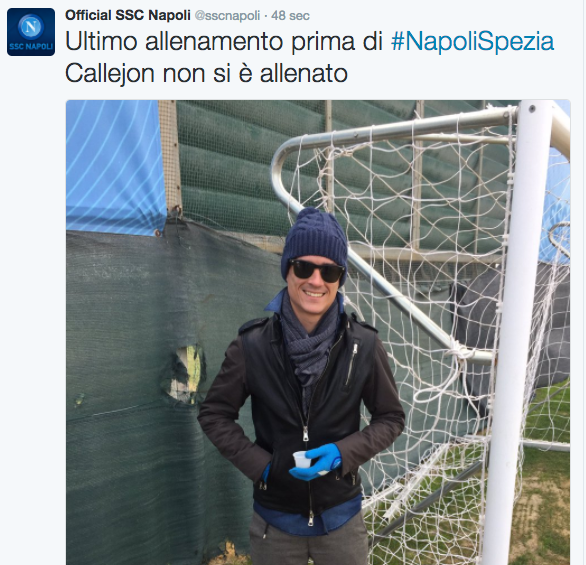Open the Official SSC Napoli account name

click(x=128, y=16)
